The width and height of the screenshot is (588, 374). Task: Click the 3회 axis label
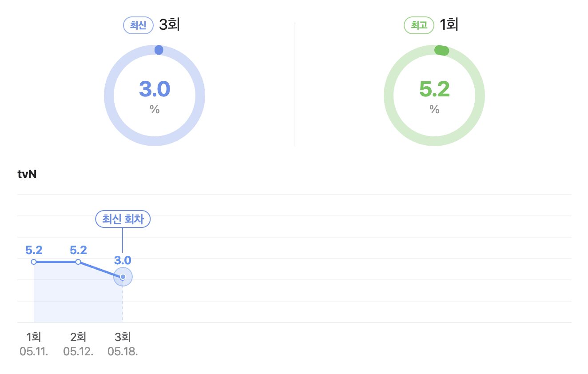coord(123,337)
